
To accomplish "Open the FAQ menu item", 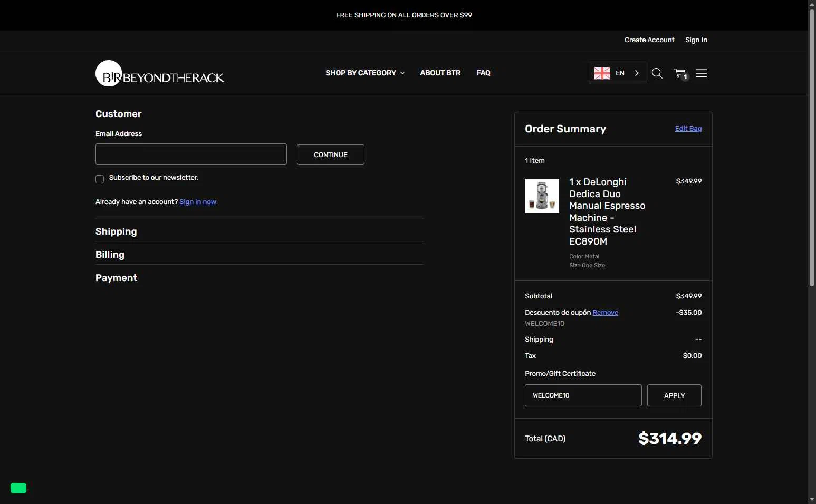I will click(x=483, y=73).
